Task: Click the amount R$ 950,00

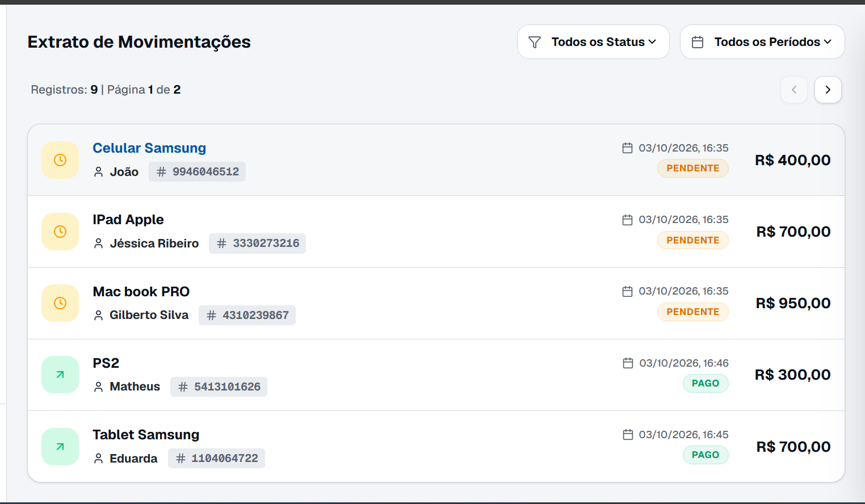Action: (x=793, y=303)
